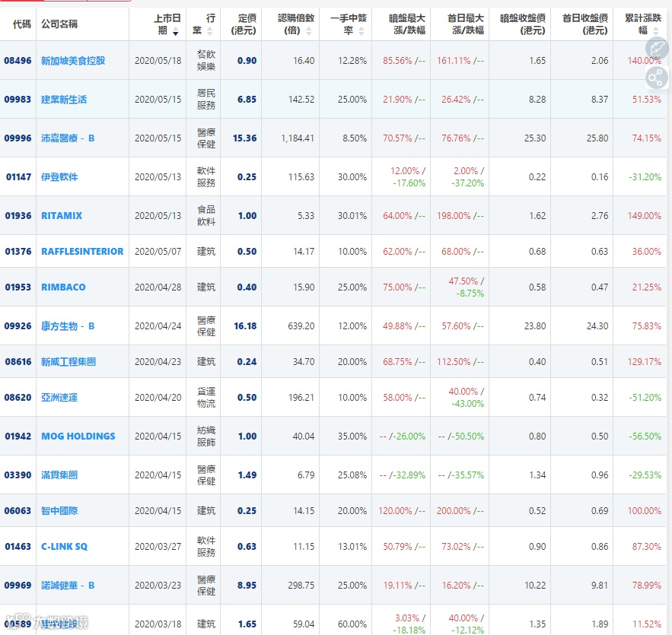Screen dimensions: 672x635
Task: Open RAFFLESINTERIOR company link
Action: pos(82,252)
